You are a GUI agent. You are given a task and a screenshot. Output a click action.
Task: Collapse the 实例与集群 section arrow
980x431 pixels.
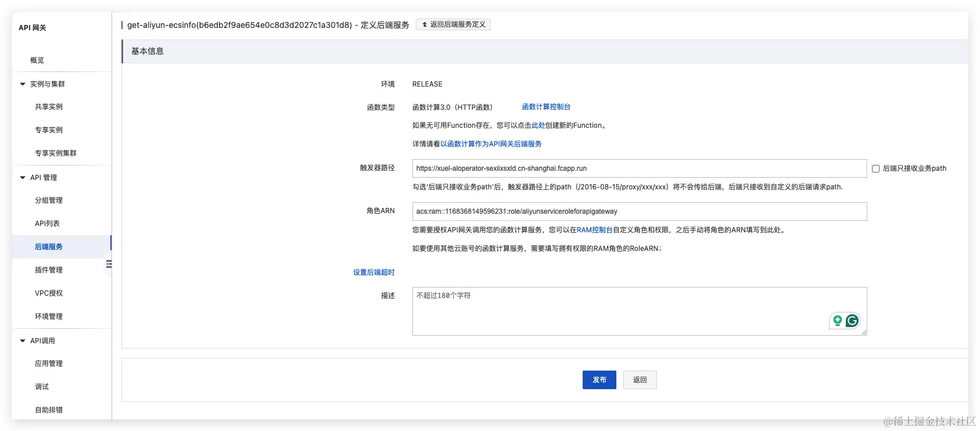pos(23,84)
